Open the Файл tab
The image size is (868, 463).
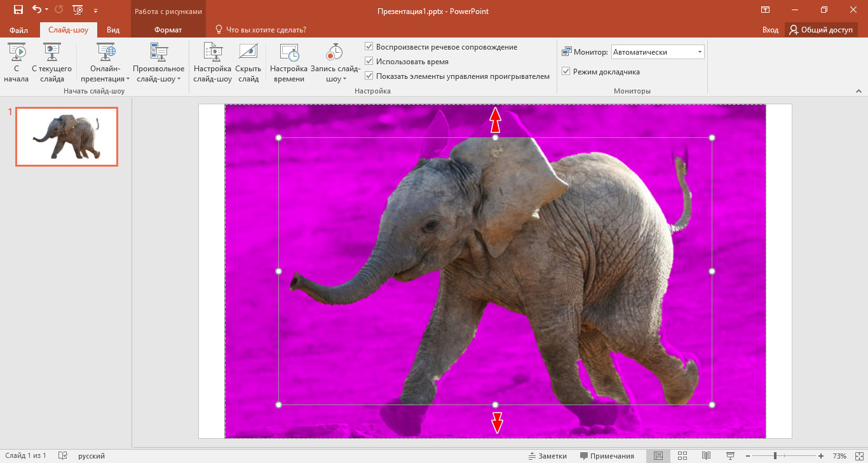point(19,30)
